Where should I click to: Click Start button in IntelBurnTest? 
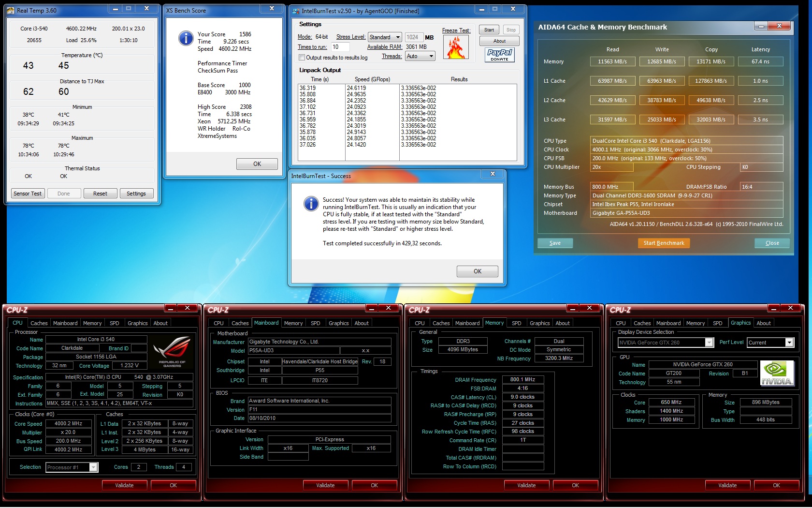[489, 30]
